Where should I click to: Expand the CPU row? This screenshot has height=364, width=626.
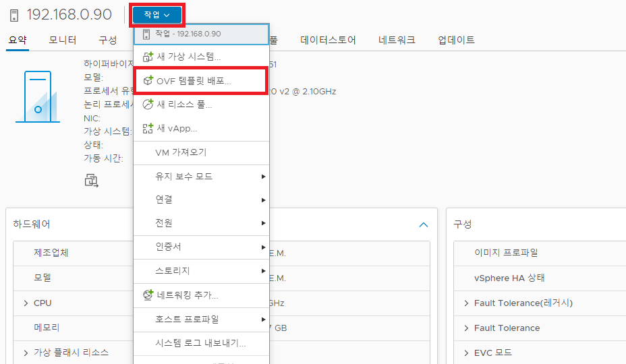coord(26,303)
